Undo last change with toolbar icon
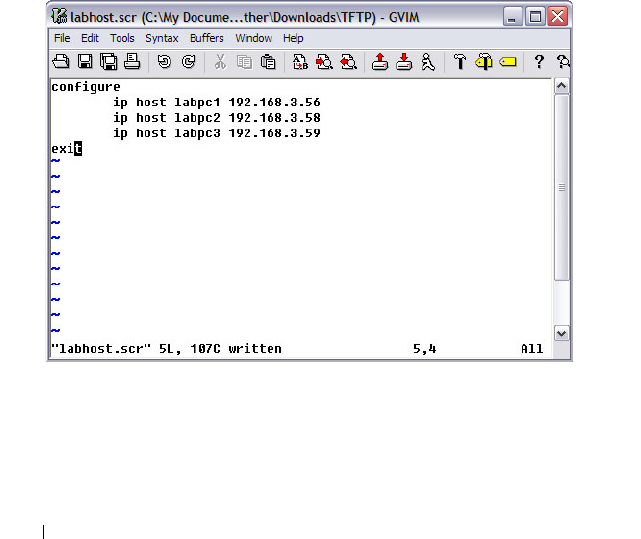 [x=164, y=62]
